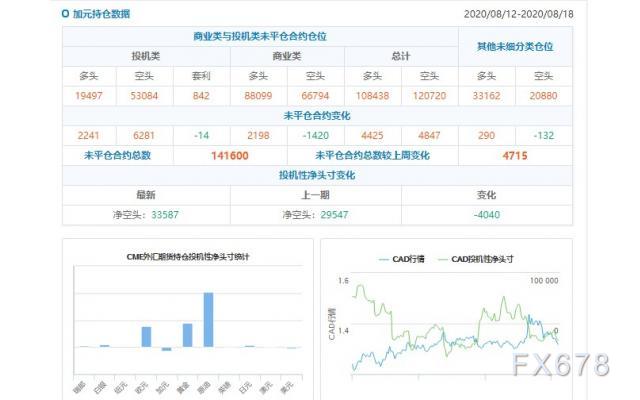Screen dimensions: 640x400
Task: Click the 未平仓合约变化 row header
Action: [x=317, y=116]
